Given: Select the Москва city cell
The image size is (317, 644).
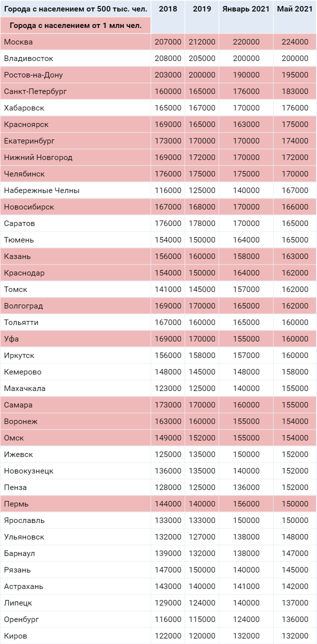Looking at the screenshot, I should click(x=18, y=42).
